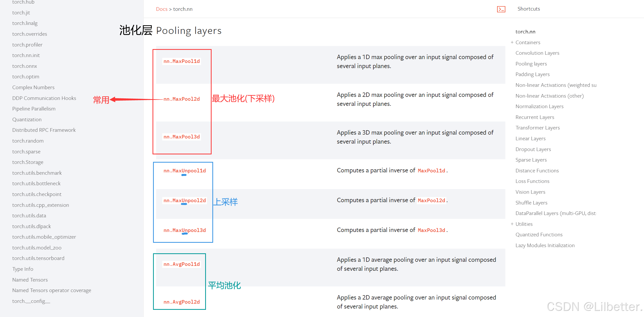644x317 pixels.
Task: Jump to Pooling layers in shortcuts
Action: point(531,64)
